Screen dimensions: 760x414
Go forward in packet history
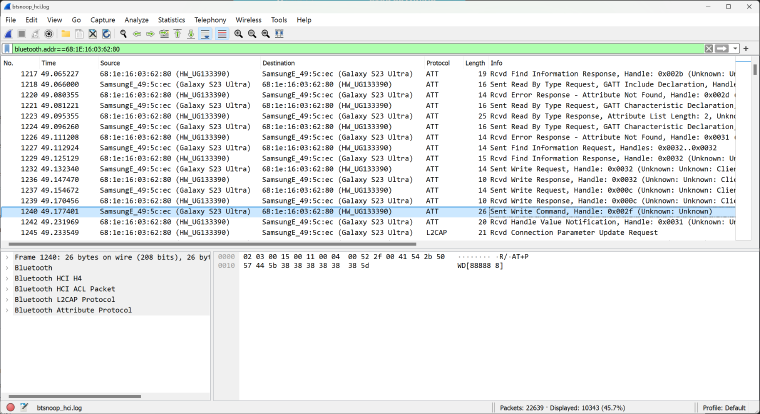[150, 34]
